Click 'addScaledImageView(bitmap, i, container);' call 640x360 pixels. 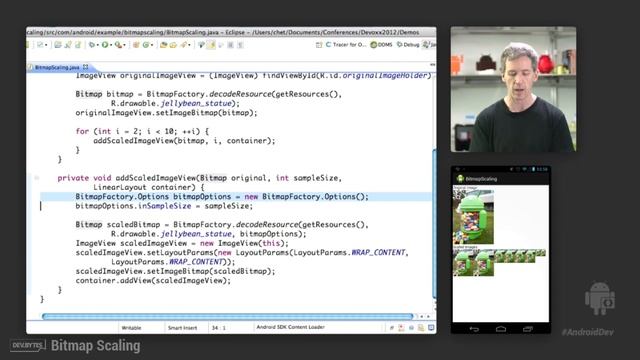184,141
